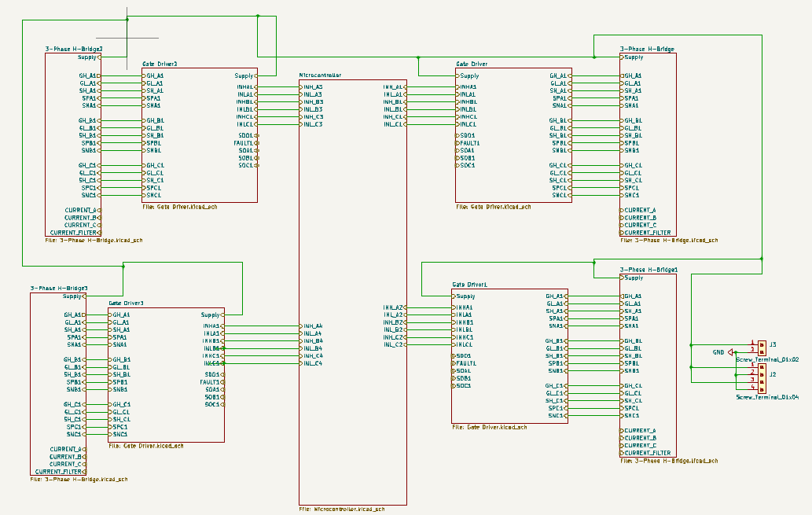Select the Gate Driver3 sheet name
Viewport: 812px width, 515px height.
click(x=126, y=303)
